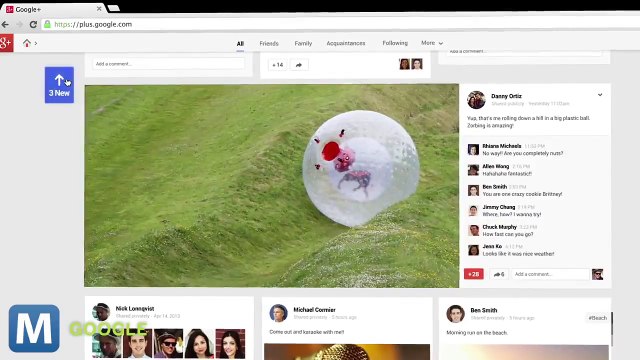Click Nick Lonnqvist avatar
Screen dimensions: 640x360
click(x=101, y=312)
